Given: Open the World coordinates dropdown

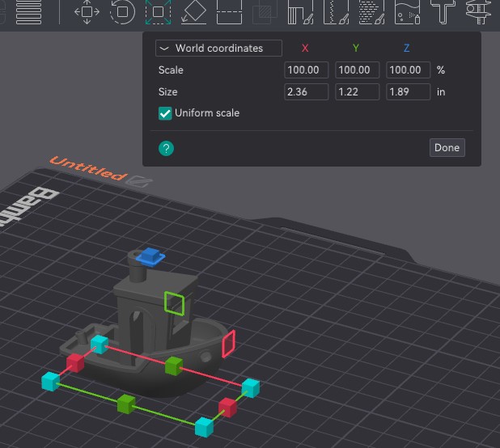Looking at the screenshot, I should tap(218, 48).
